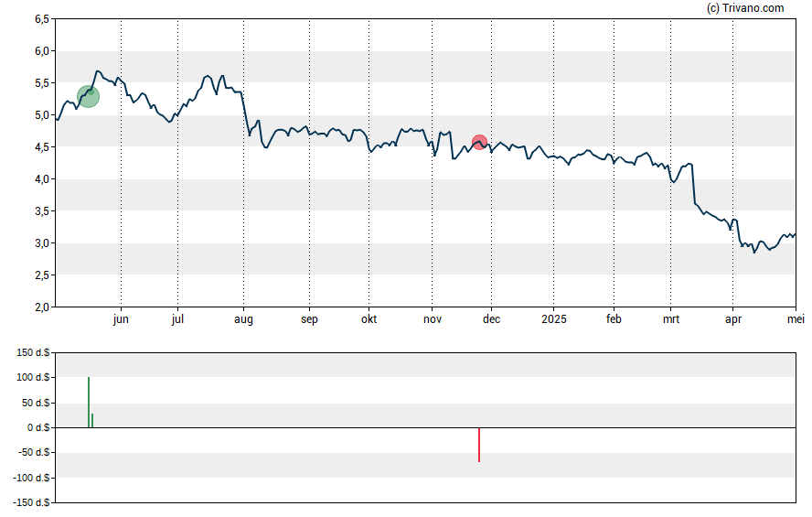Click the 3,5 price axis label
The image size is (812, 517).
click(x=42, y=210)
